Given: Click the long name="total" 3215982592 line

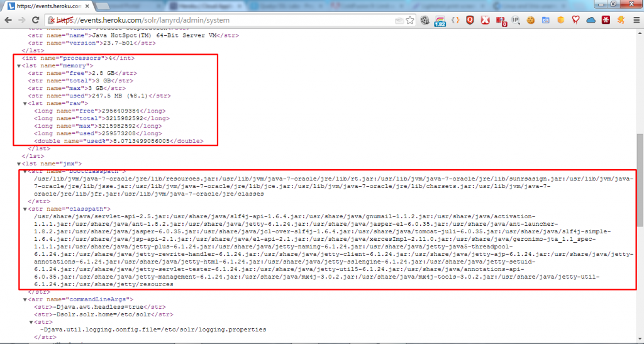Looking at the screenshot, I should (x=102, y=118).
